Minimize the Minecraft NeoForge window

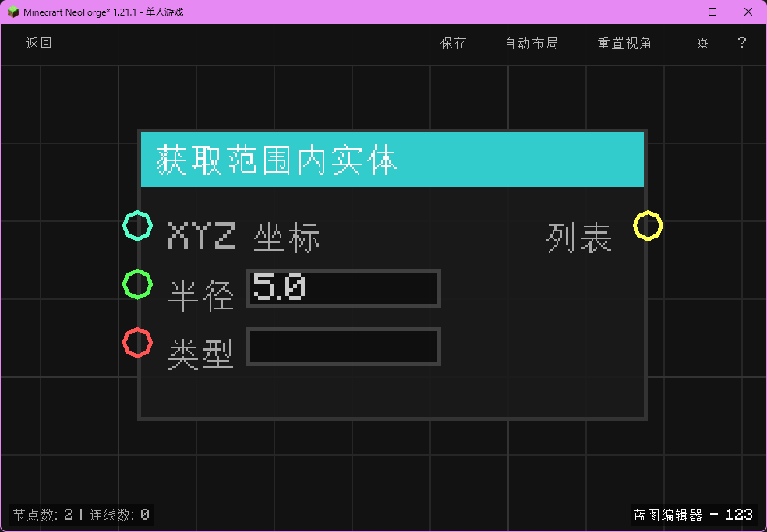(677, 12)
